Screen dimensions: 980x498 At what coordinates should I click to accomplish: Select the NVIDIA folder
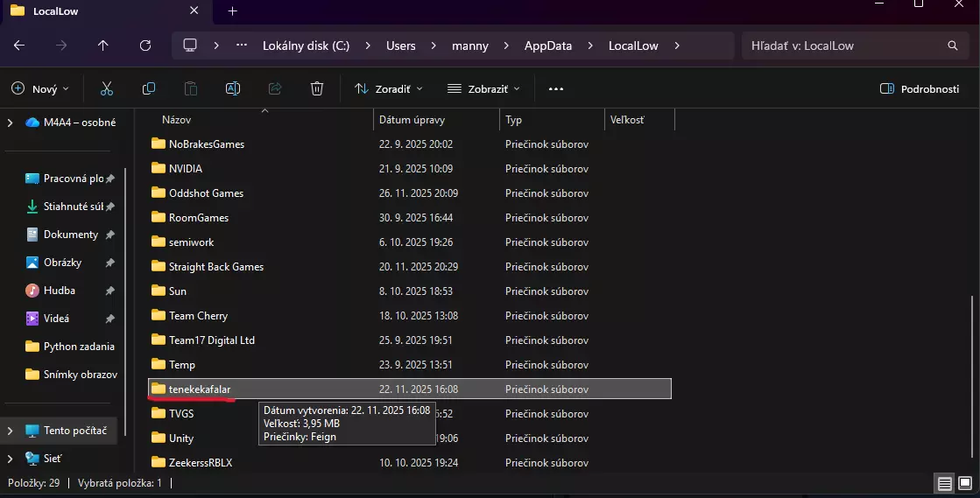[x=409, y=169]
